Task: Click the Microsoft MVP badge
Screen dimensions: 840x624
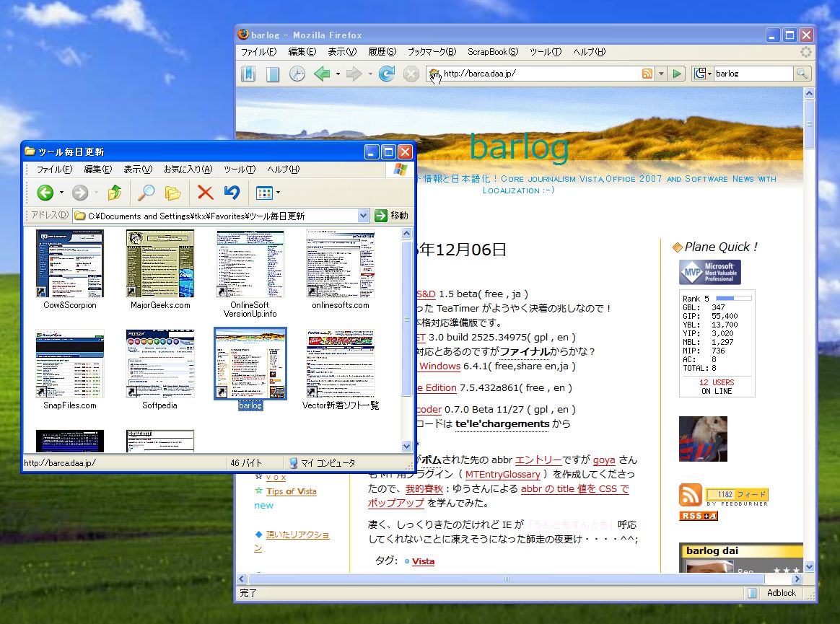Action: 710,272
